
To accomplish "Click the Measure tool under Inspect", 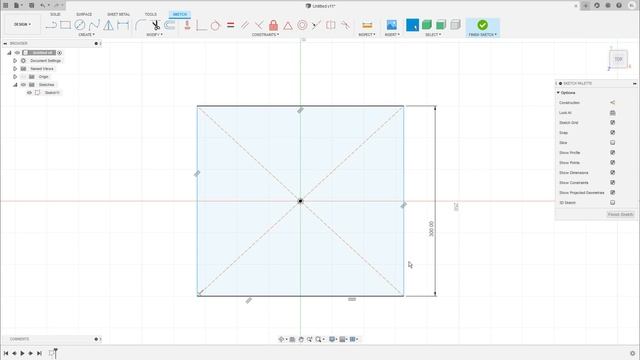I will pos(367,25).
